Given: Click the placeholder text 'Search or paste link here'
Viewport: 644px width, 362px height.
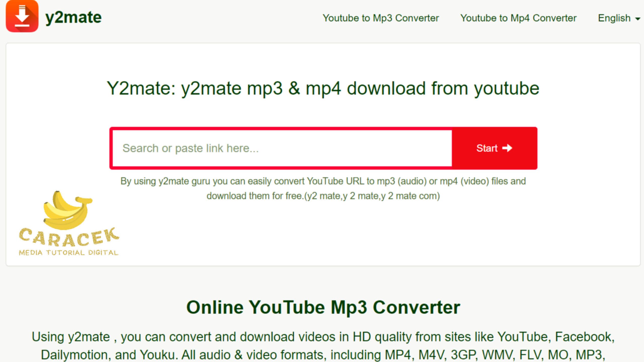Looking at the screenshot, I should tap(190, 148).
